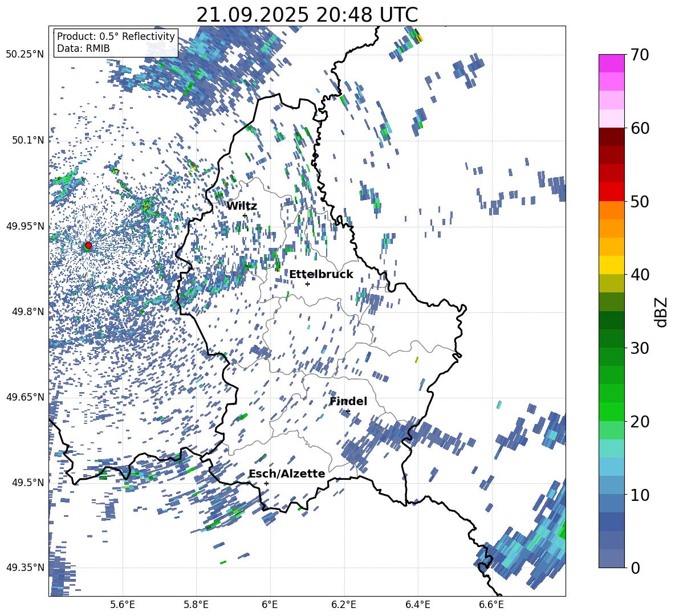Click the 49.5°N latitude label
The height and width of the screenshot is (616, 675).
tap(27, 482)
